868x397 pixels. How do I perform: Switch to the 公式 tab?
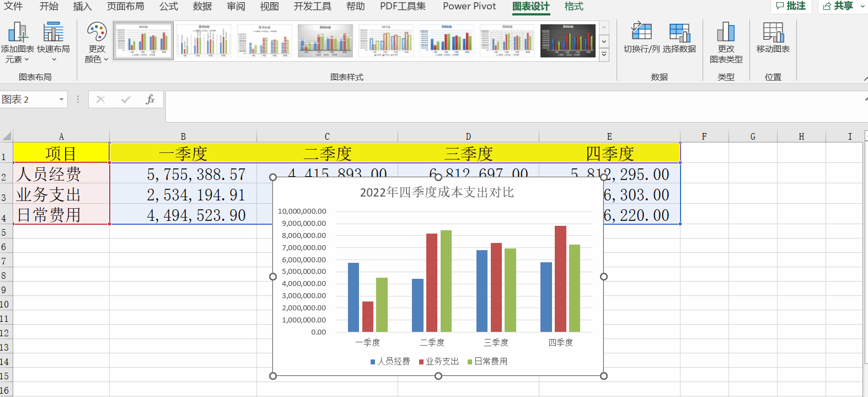(x=169, y=6)
